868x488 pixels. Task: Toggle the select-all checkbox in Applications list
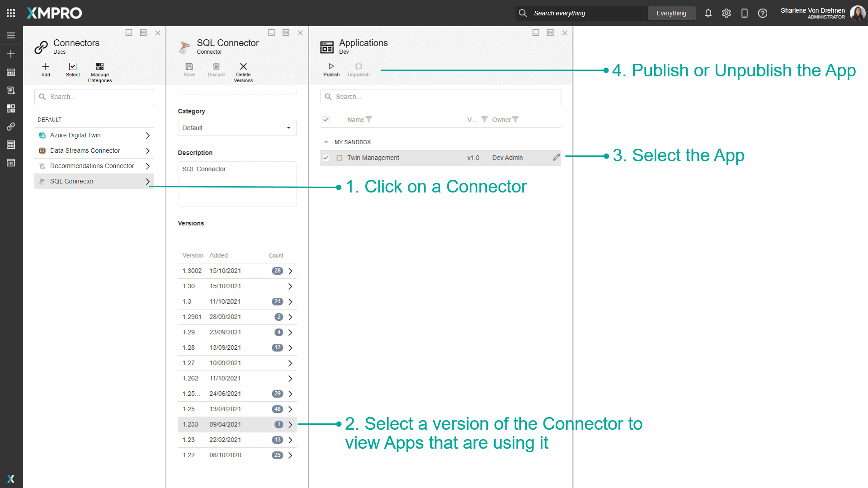[x=326, y=119]
